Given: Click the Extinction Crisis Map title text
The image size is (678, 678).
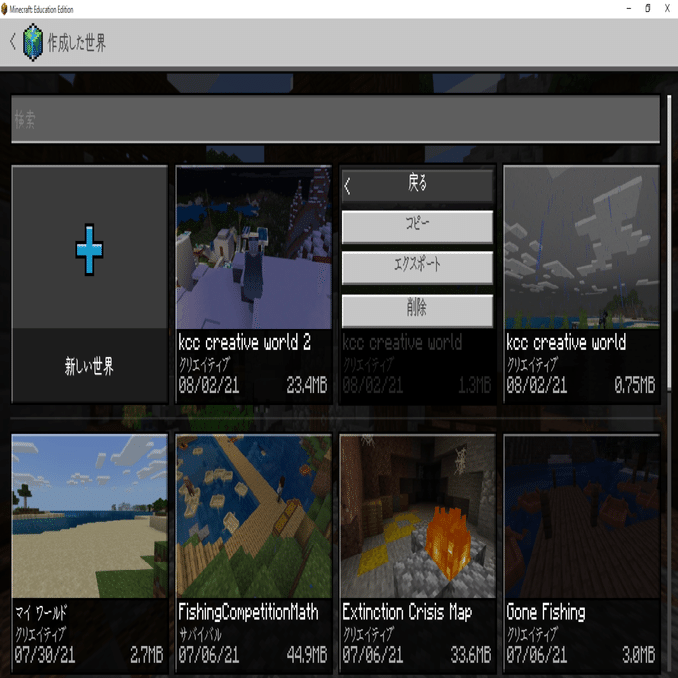Looking at the screenshot, I should pyautogui.click(x=407, y=612).
